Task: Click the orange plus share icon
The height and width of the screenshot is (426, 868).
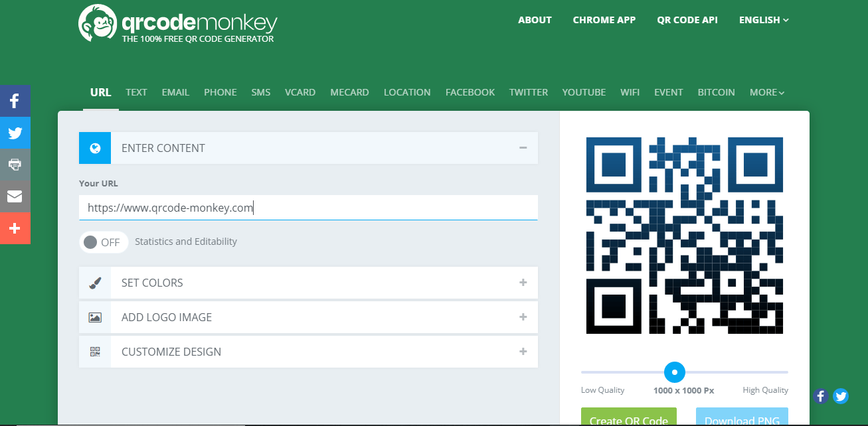Action: point(15,228)
